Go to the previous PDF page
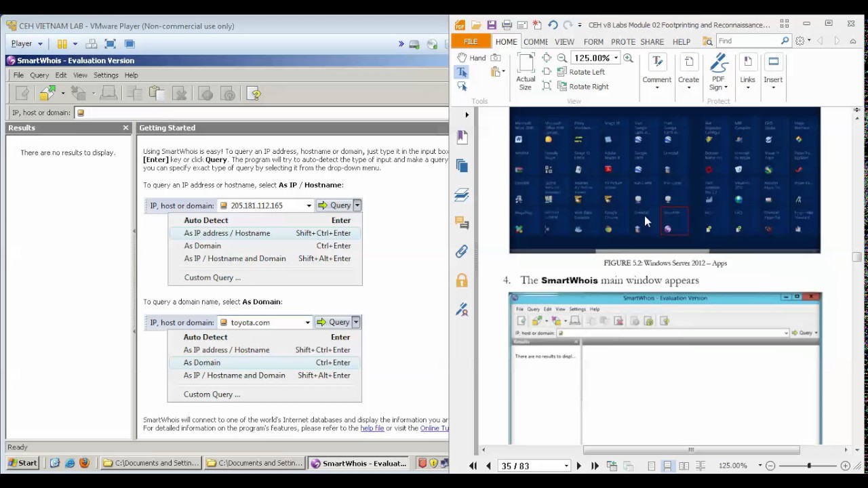Image resolution: width=868 pixels, height=488 pixels. tap(488, 466)
